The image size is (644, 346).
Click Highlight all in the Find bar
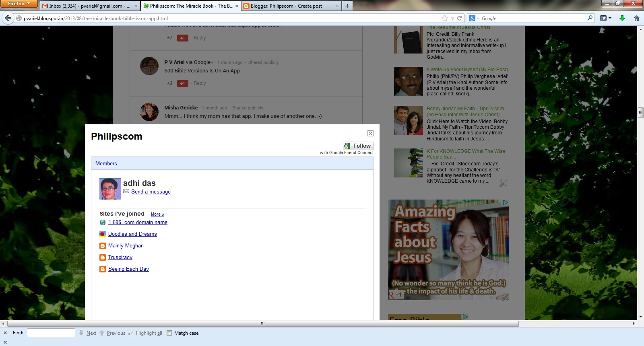point(145,333)
